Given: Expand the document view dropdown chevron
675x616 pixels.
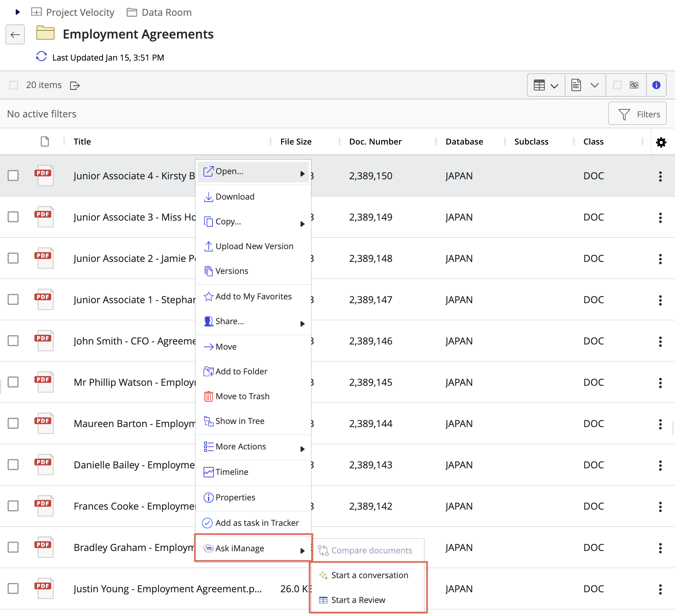Looking at the screenshot, I should 594,85.
